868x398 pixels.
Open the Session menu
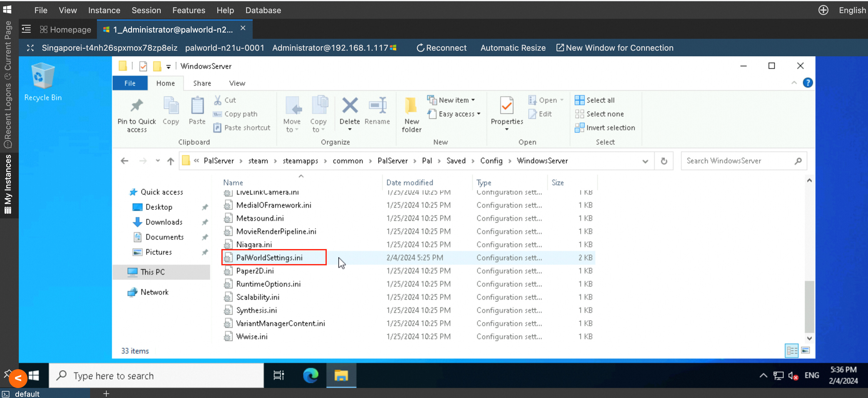(146, 10)
